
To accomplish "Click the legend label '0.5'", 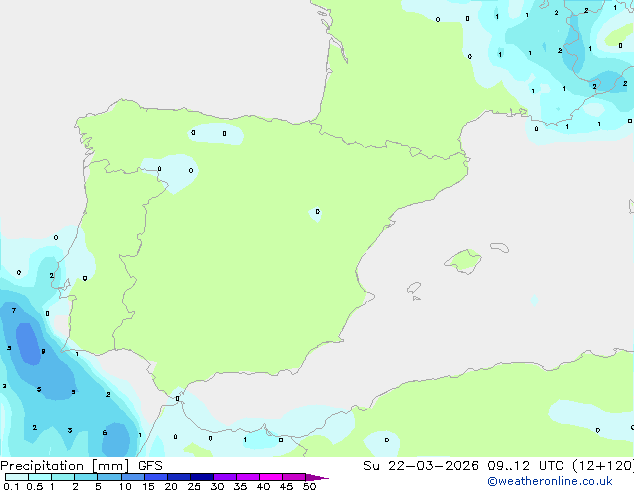I will [35, 486].
